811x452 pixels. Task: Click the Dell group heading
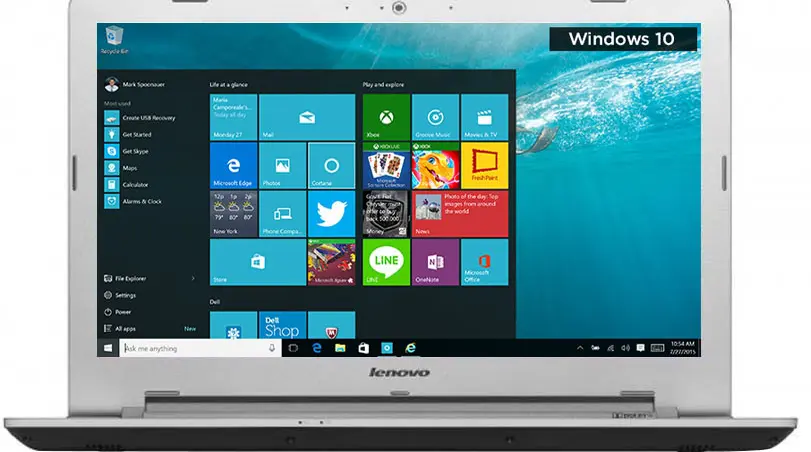215,302
